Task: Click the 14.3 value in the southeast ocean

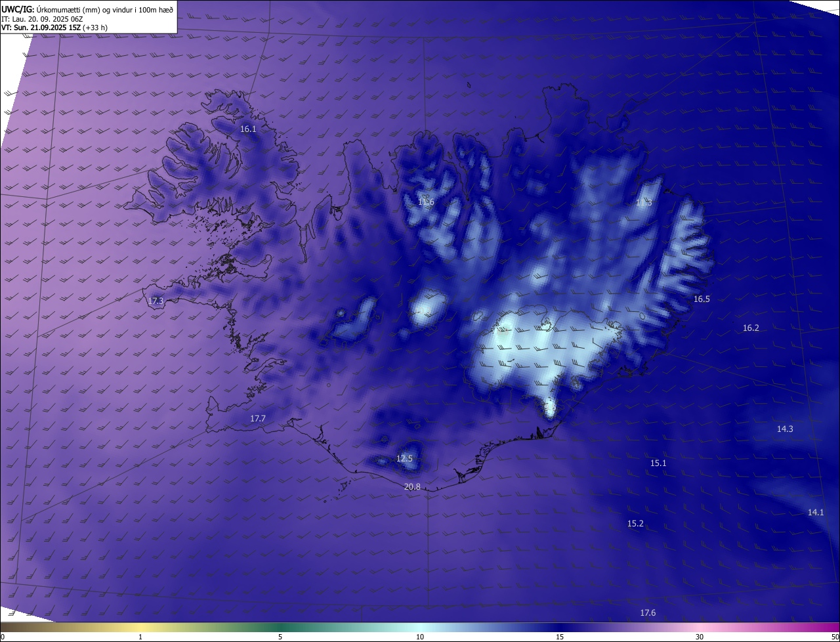Action: pos(785,429)
